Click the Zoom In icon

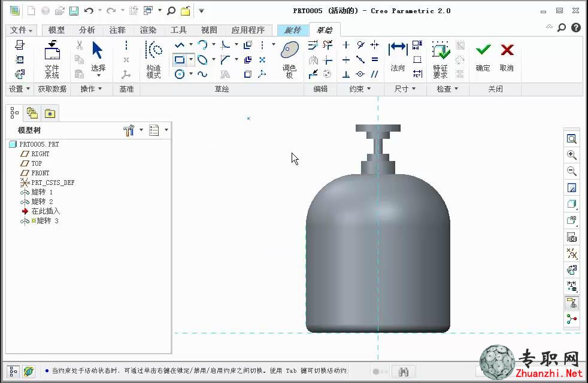572,155
